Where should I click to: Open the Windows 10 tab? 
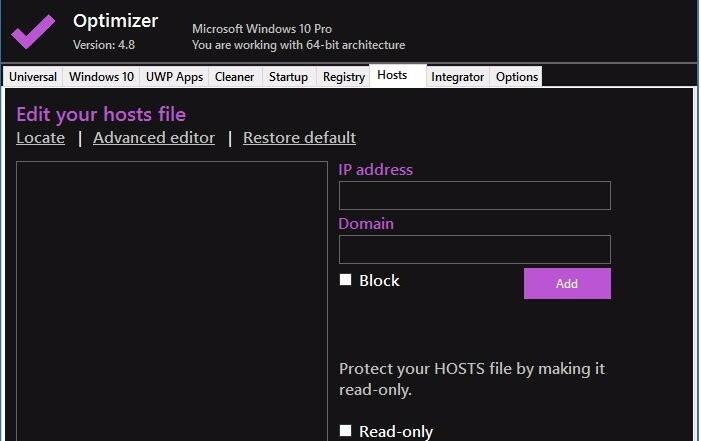101,76
